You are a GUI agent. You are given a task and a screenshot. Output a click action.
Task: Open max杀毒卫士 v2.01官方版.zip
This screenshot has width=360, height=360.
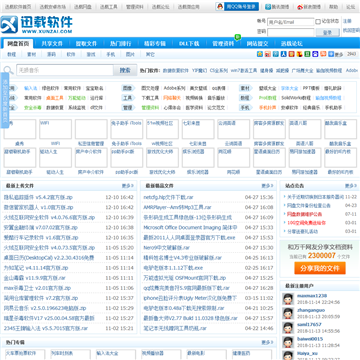point(37,288)
